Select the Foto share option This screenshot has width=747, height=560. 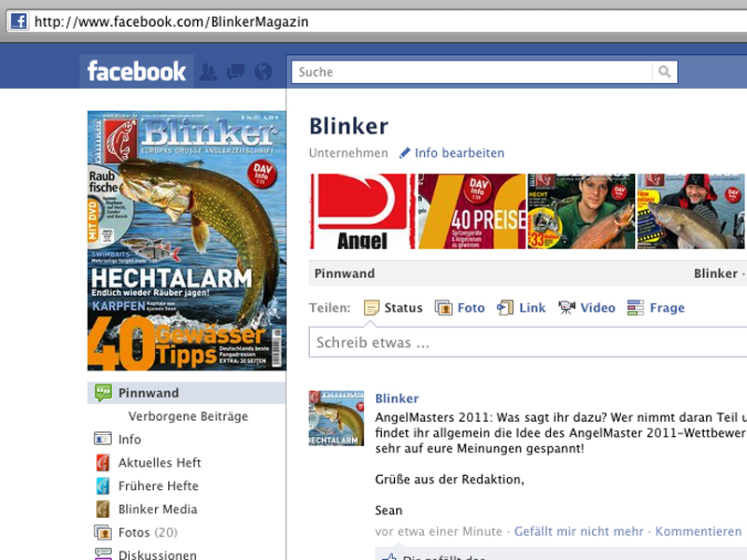tap(460, 308)
